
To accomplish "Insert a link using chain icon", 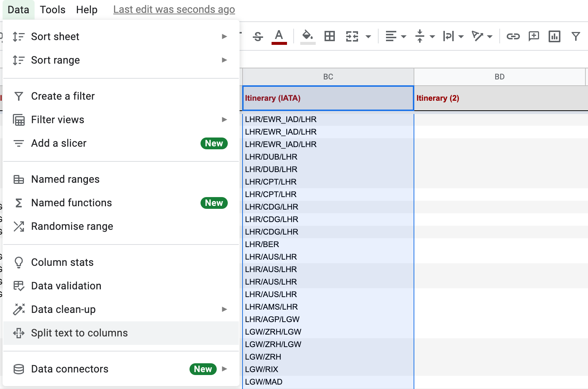I will tap(513, 36).
